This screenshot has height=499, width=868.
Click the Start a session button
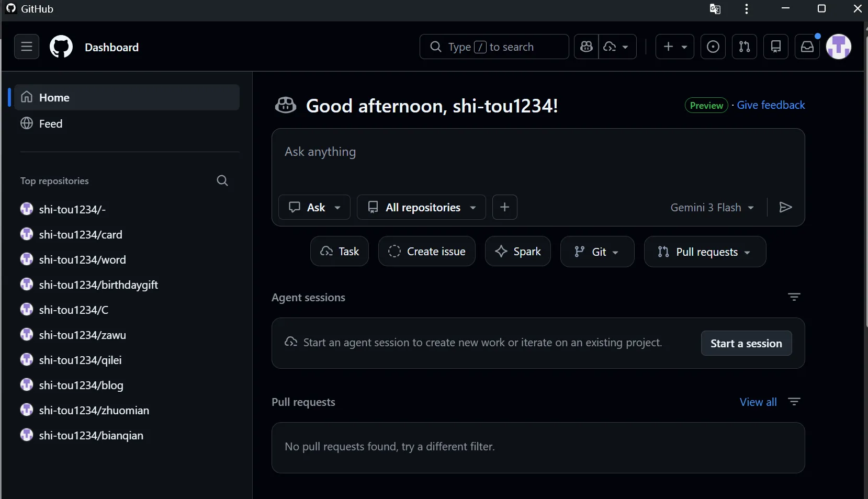click(x=746, y=344)
